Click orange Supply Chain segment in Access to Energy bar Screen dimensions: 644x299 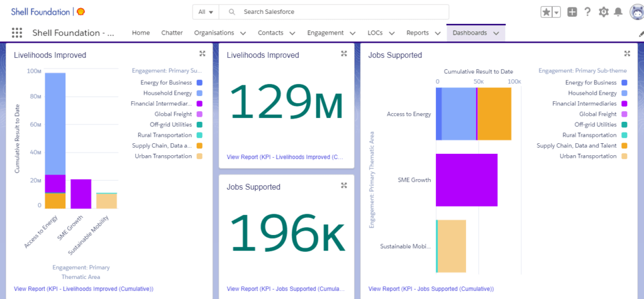[494, 114]
